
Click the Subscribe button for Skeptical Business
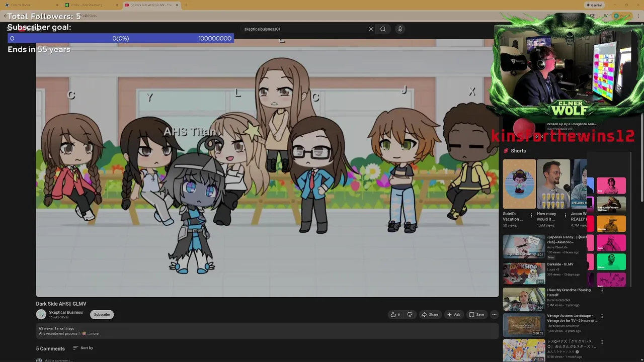102,315
